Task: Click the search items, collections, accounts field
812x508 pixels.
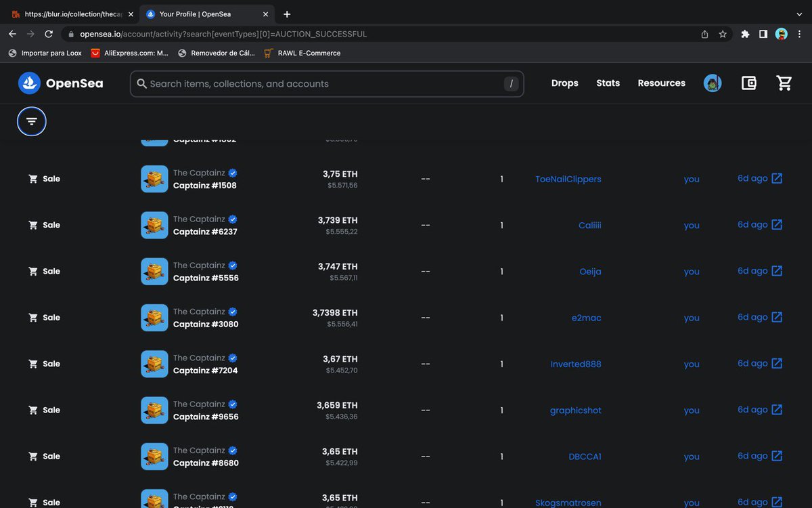Action: point(327,84)
